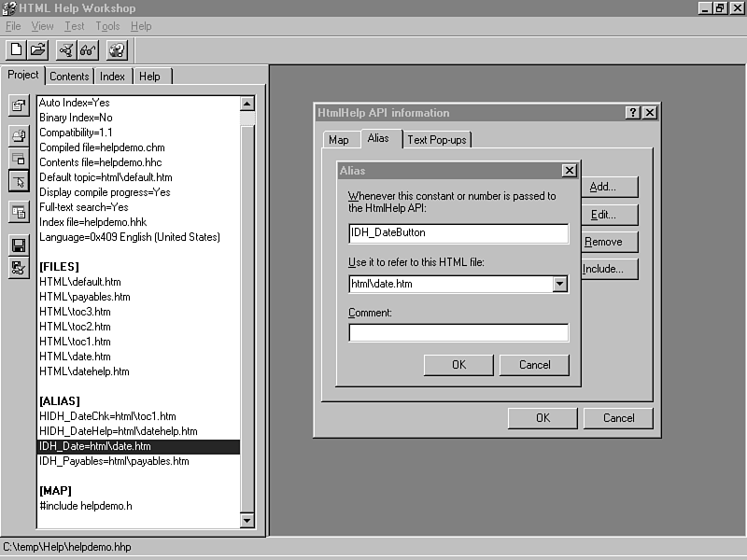Screen dimensions: 747x560
Task: Click the glasses View compiled file icon
Action: [x=88, y=50]
